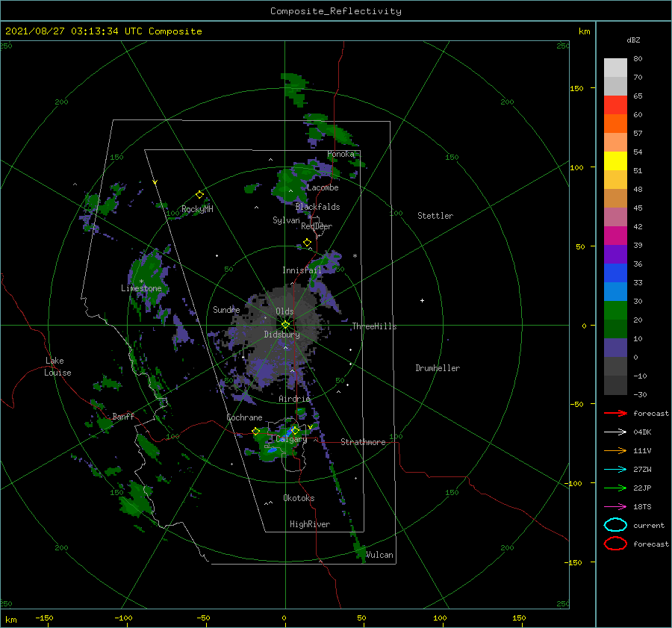
Task: Click the HighRiver label
Action: (310, 524)
